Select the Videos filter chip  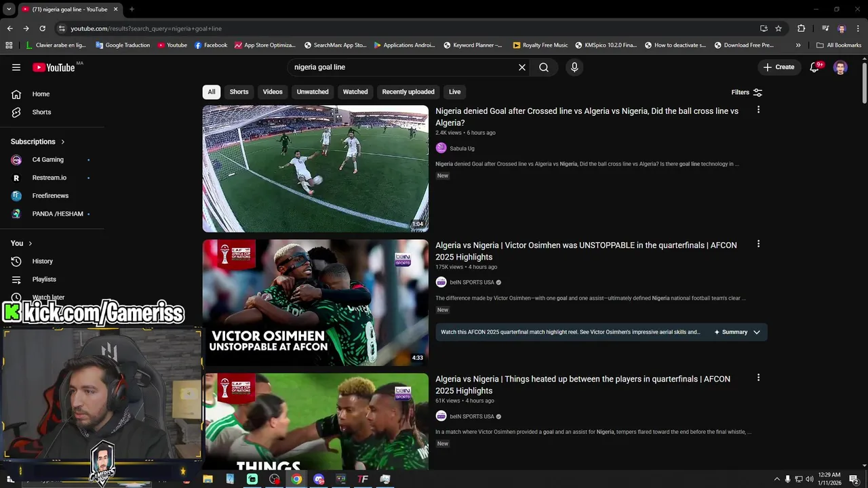[273, 92]
